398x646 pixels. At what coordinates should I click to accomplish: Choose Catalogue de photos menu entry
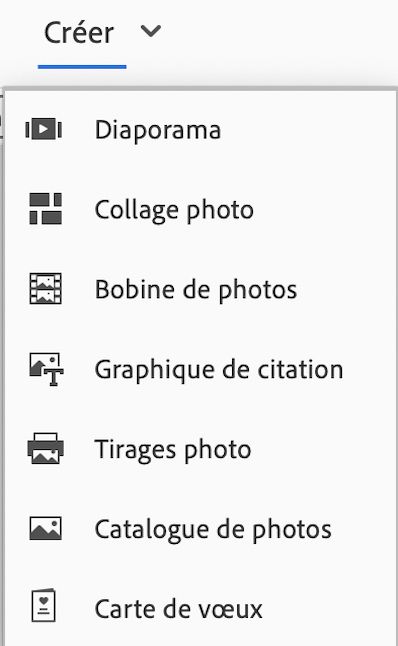point(213,529)
